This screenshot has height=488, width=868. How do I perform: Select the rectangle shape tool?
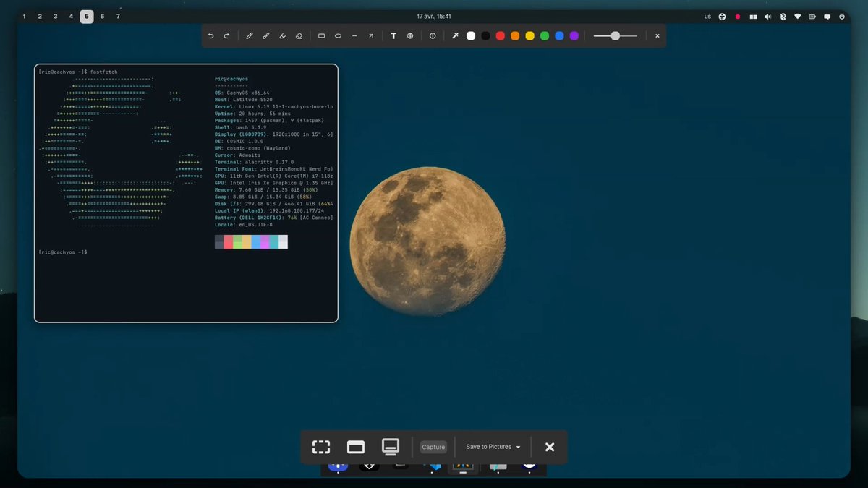click(322, 35)
